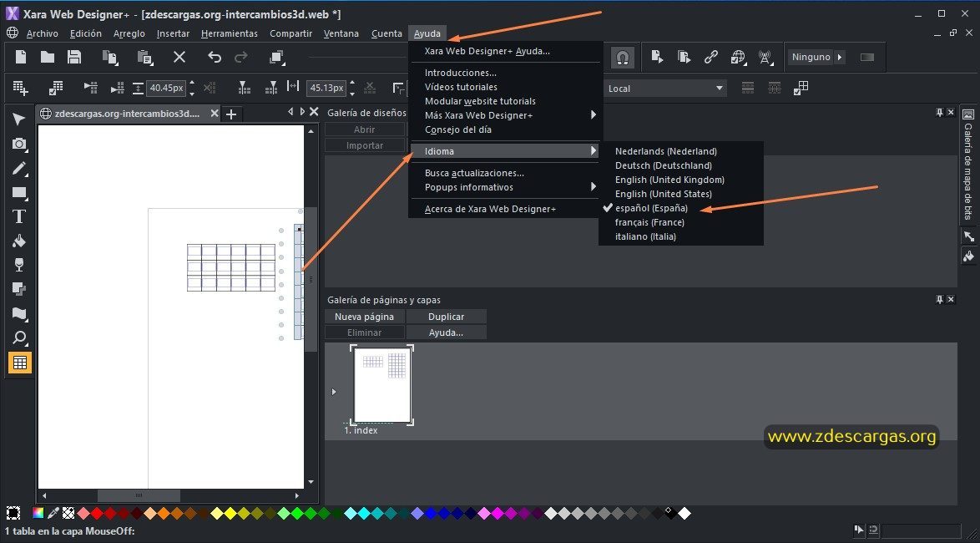Click the Nueva página button

(365, 317)
